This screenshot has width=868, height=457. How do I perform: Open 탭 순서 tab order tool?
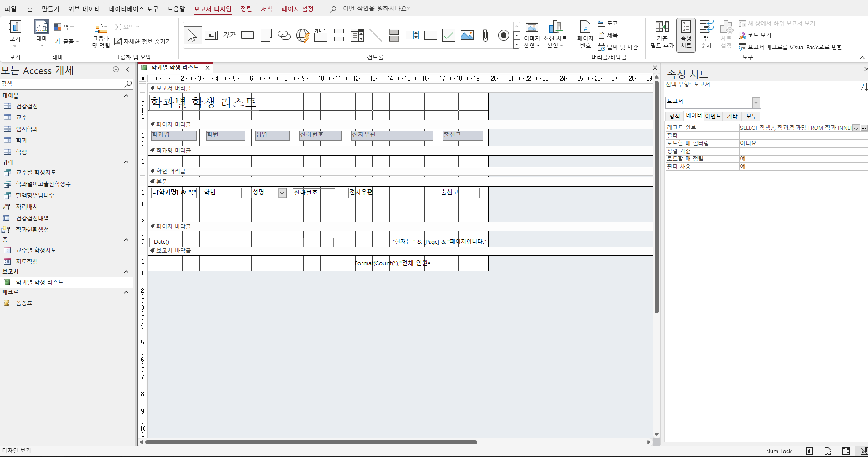click(706, 35)
